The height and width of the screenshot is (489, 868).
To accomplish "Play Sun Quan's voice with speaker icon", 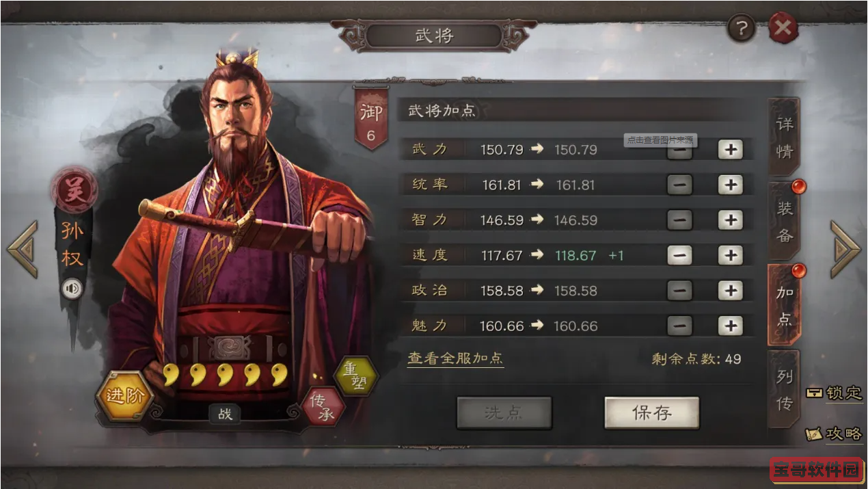I will point(71,288).
